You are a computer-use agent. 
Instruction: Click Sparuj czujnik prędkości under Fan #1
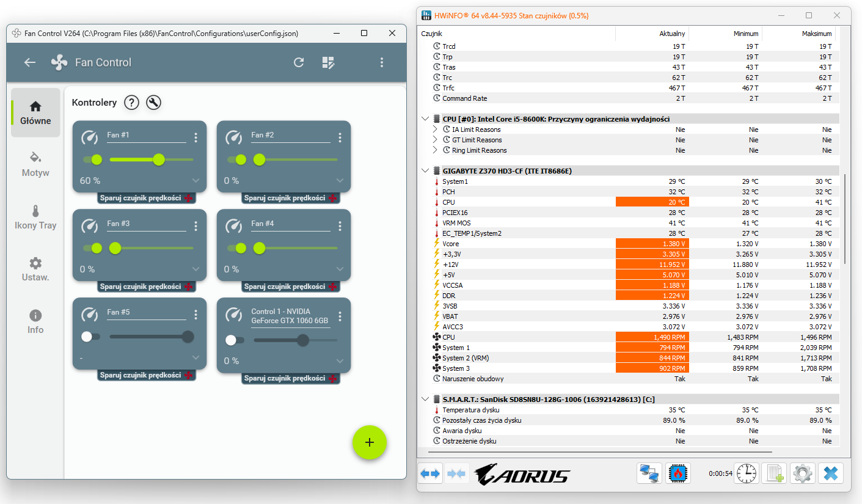coord(147,198)
